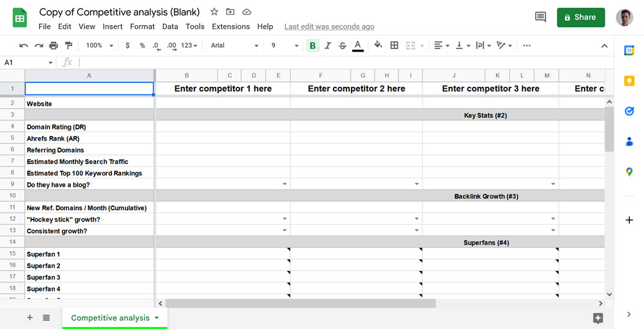This screenshot has height=329, width=644.
Task: Increase decimal places icon
Action: 172,46
